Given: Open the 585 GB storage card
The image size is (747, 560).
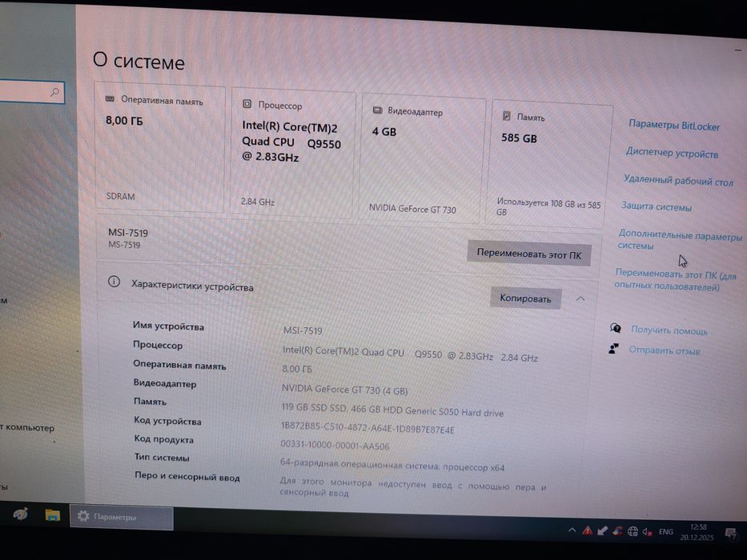Looking at the screenshot, I should click(x=548, y=164).
